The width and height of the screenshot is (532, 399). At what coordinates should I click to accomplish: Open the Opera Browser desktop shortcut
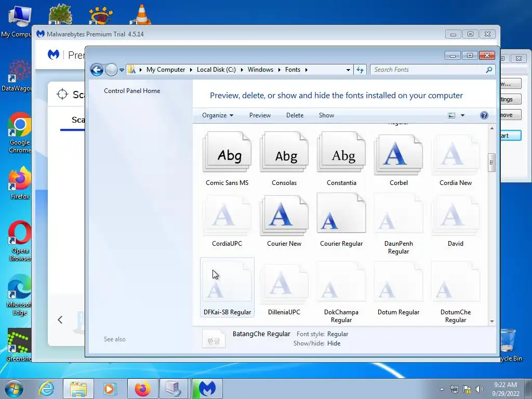tap(20, 241)
